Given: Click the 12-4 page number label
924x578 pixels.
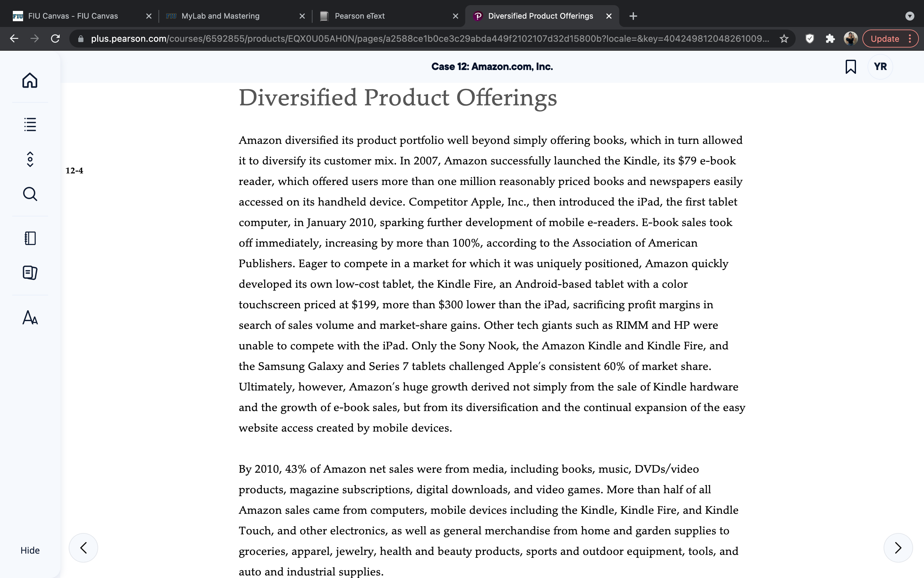Looking at the screenshot, I should [x=74, y=171].
